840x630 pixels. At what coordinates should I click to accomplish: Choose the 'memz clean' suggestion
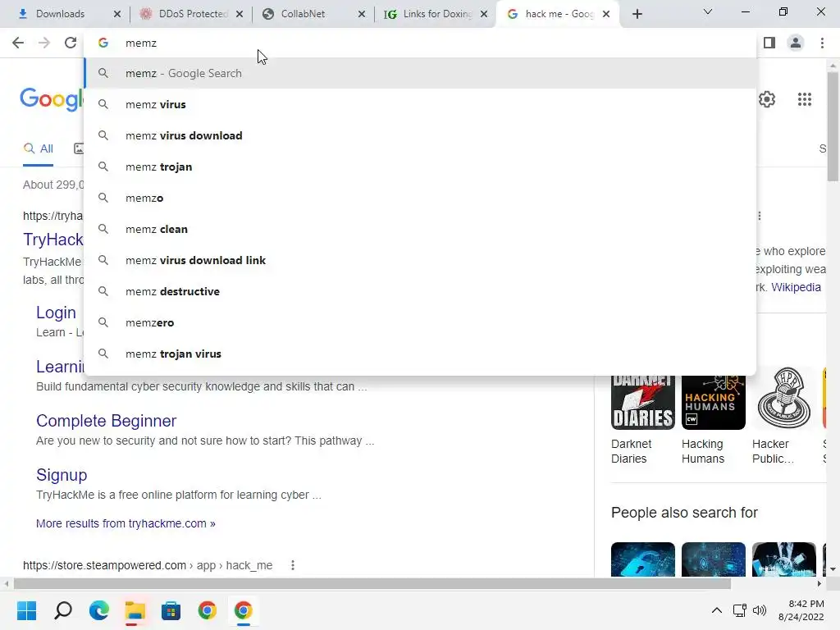pyautogui.click(x=420, y=229)
